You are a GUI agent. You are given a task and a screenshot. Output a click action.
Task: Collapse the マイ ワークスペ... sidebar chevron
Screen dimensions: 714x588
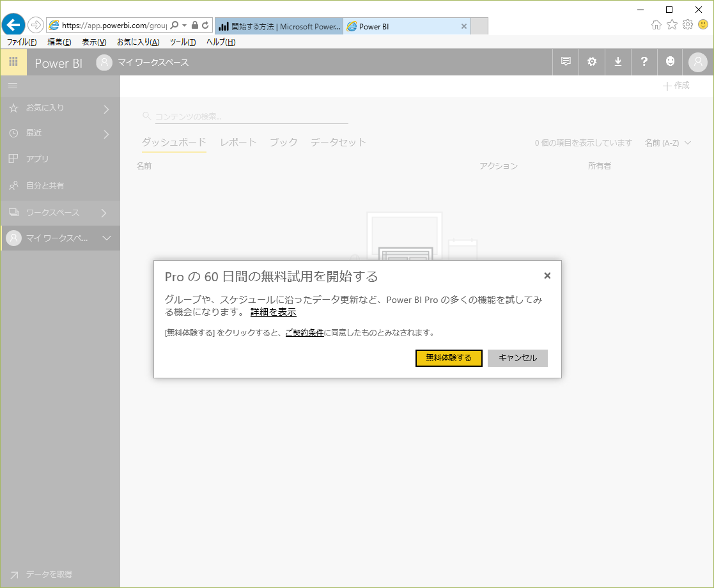107,238
